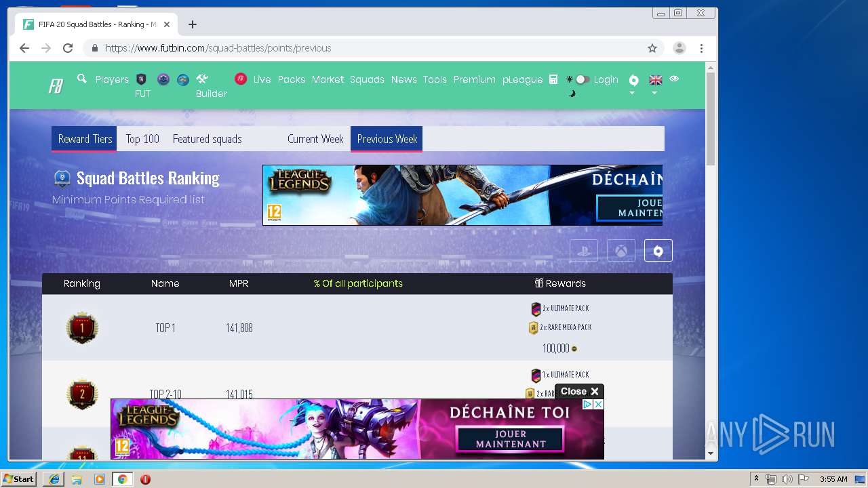Select the Xbox platform button
This screenshot has height=488, width=868.
tap(621, 251)
